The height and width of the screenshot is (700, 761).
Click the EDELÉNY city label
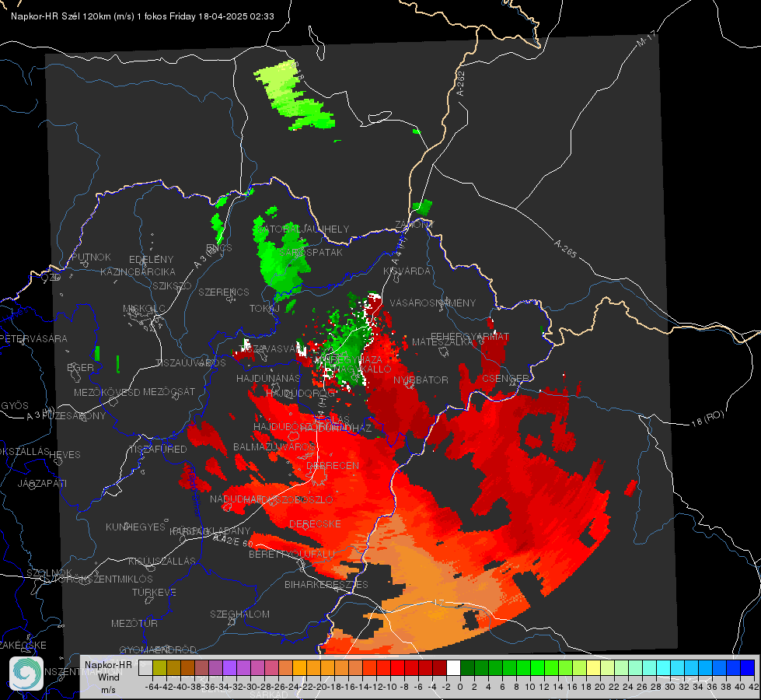pos(151,260)
